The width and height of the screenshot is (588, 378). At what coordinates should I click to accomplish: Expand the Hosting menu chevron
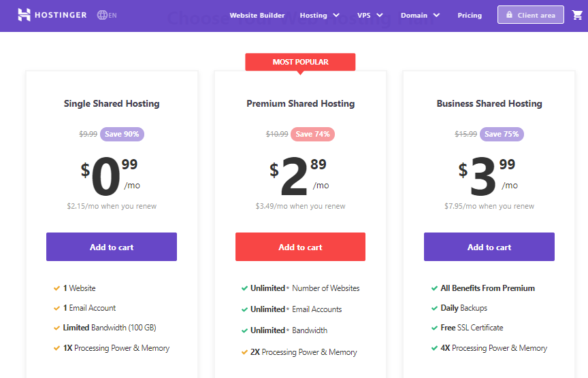(336, 16)
